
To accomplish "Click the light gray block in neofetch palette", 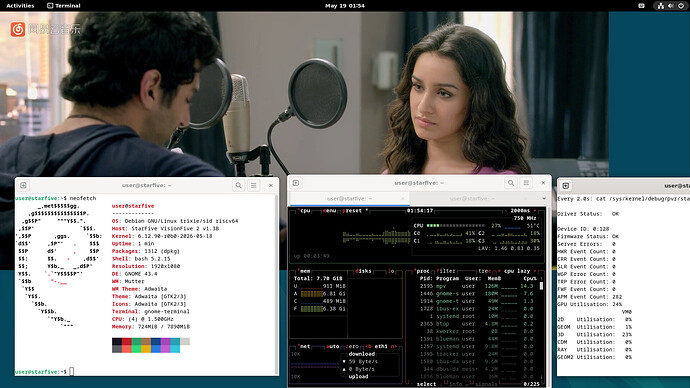I will point(185,341).
